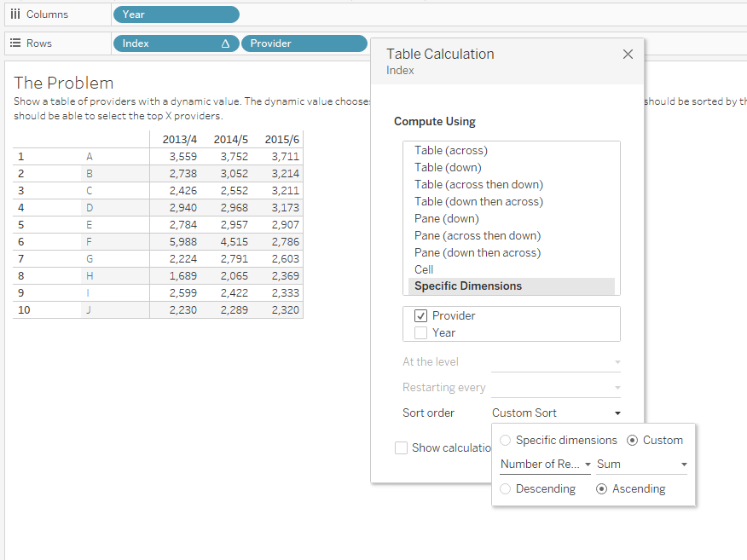Enable the Show calculation checkbox
The width and height of the screenshot is (747, 560).
point(401,447)
